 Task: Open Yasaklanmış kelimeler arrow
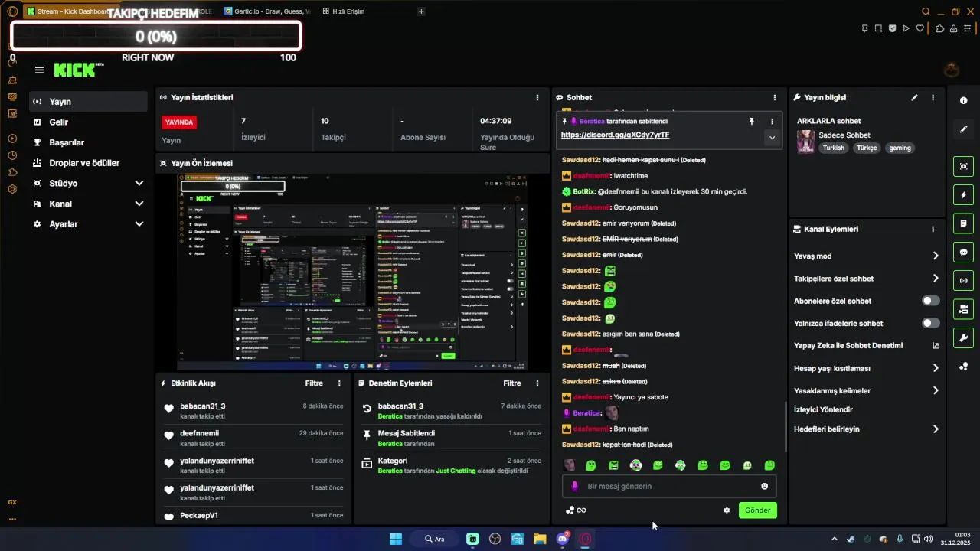tap(936, 390)
